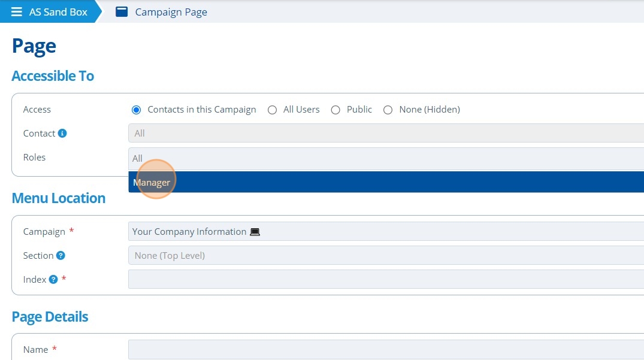
Task: Open the Roles dropdown field
Action: [386, 159]
